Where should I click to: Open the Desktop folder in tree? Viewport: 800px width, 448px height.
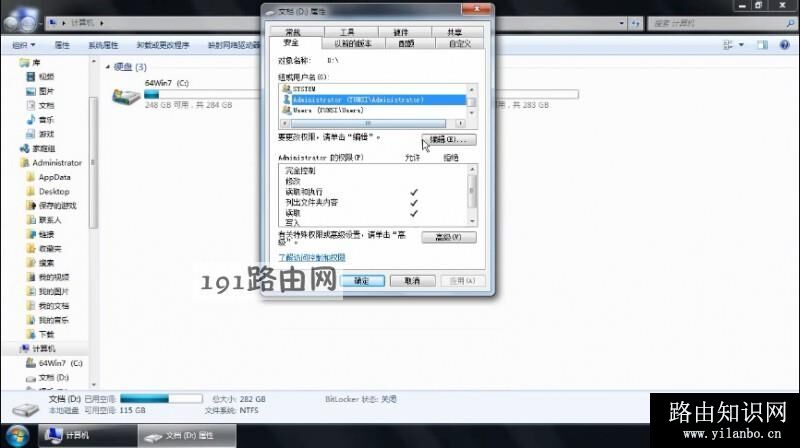pos(54,191)
